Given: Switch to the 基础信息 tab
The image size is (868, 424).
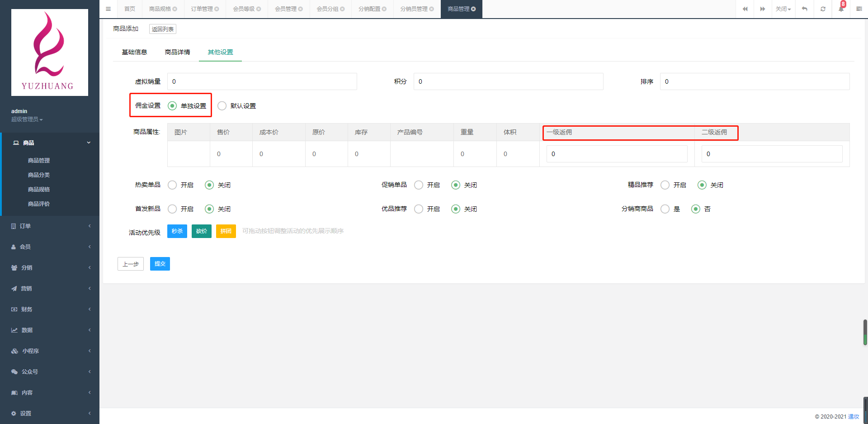Looking at the screenshot, I should (x=134, y=52).
